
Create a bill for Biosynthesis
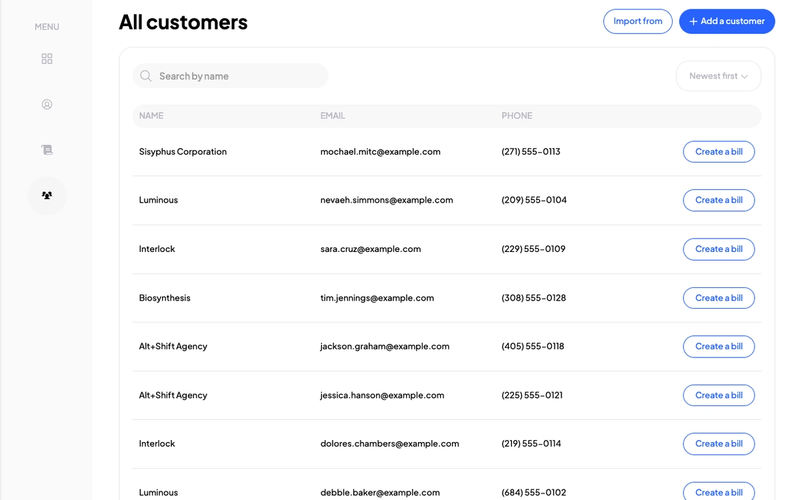click(x=718, y=298)
